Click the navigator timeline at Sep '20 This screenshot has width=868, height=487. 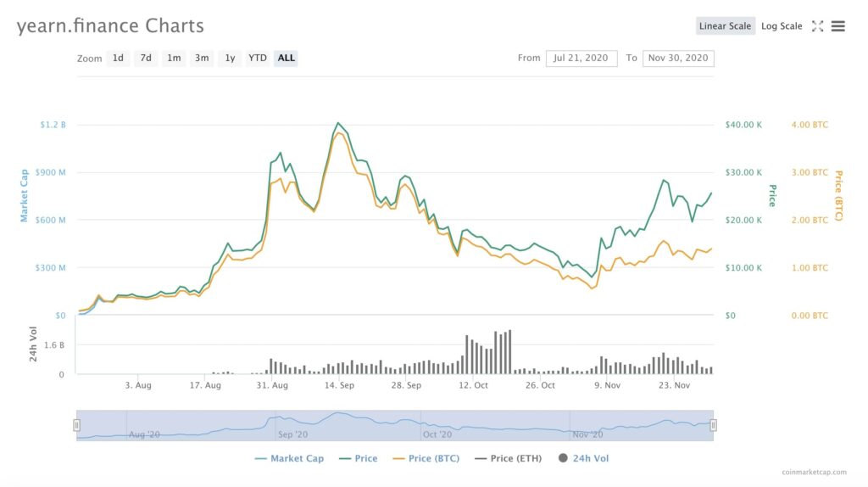pos(292,434)
